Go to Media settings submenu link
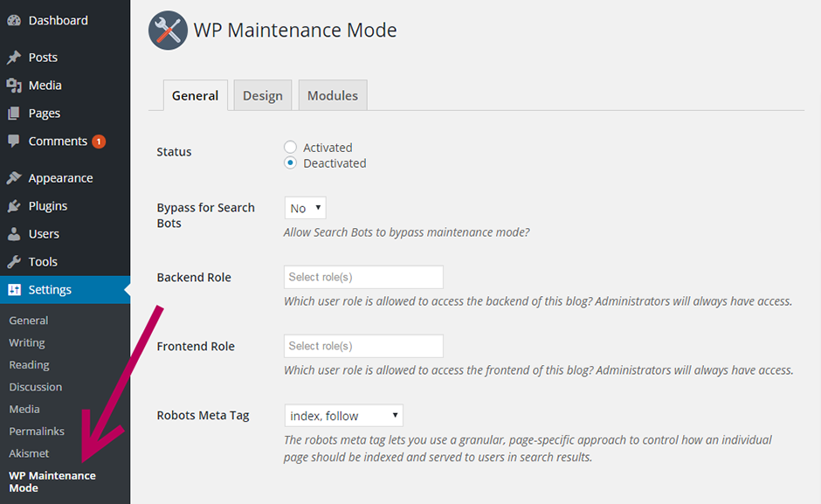 pyautogui.click(x=24, y=409)
